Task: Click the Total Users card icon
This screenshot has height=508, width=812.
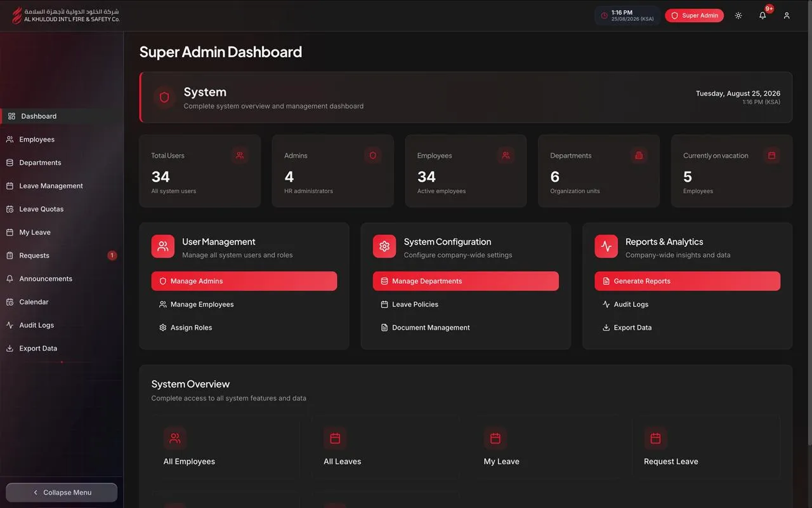Action: click(240, 155)
